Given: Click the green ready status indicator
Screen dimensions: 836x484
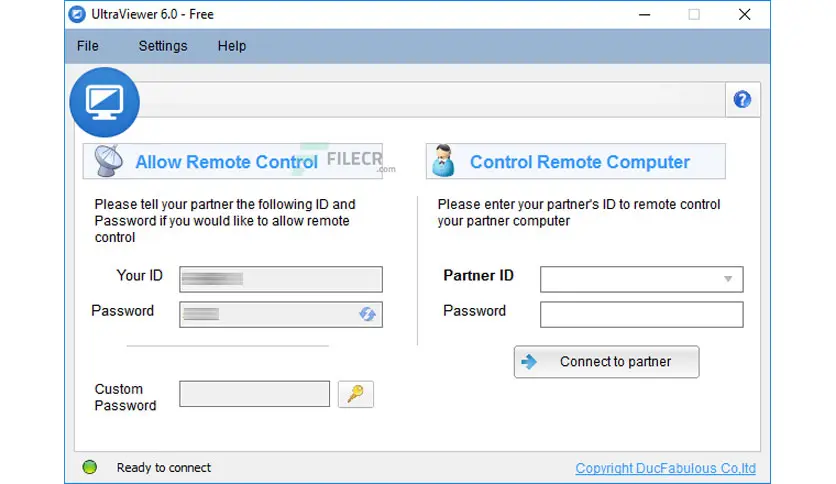Looking at the screenshot, I should (90, 467).
